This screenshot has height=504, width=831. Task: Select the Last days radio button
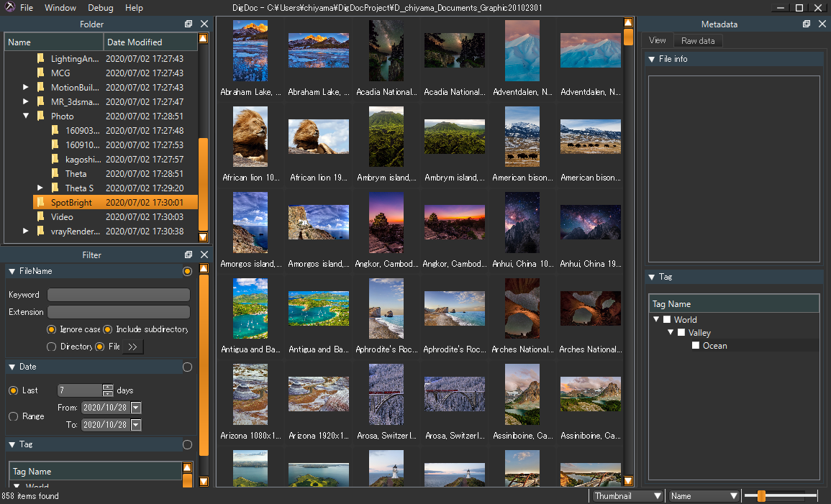click(x=14, y=390)
